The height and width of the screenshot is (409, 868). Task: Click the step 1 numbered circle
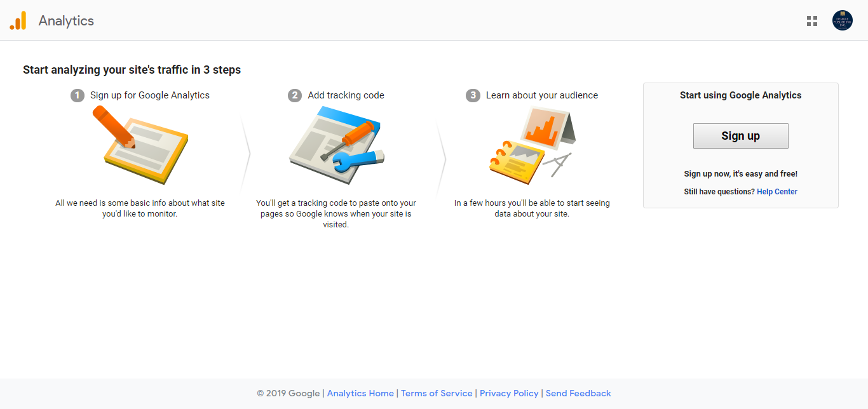[77, 95]
